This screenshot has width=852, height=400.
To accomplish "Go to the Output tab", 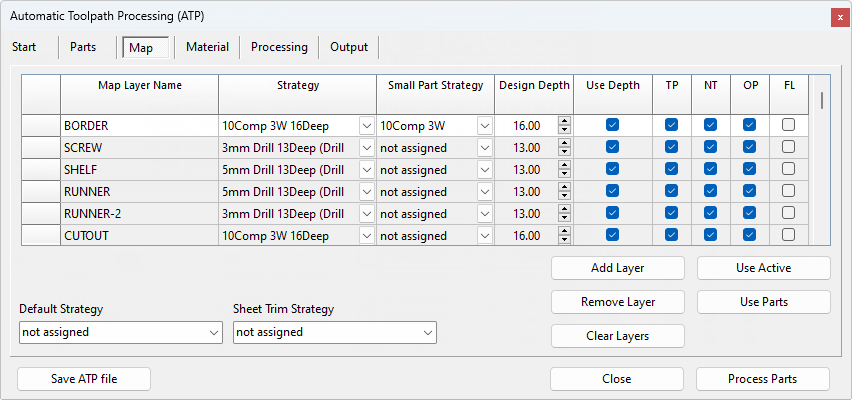I will click(x=349, y=47).
